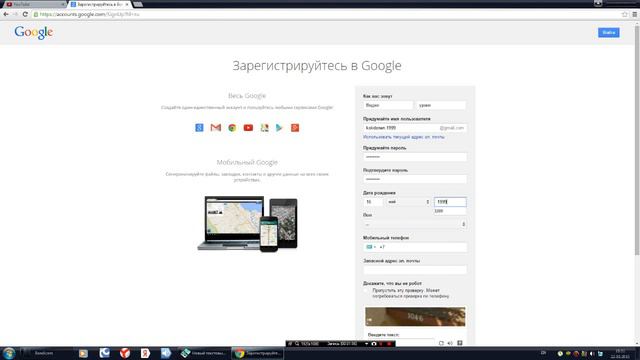Click the red stop button on recorder
This screenshot has width=640, height=360.
coord(389,344)
